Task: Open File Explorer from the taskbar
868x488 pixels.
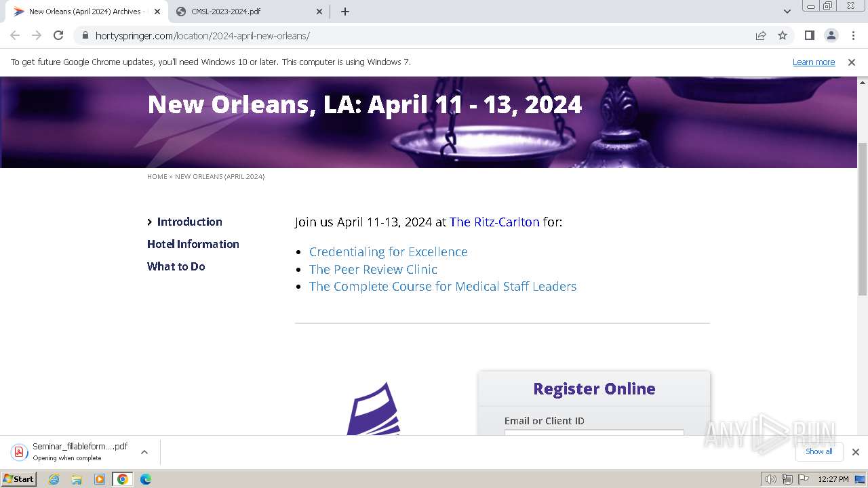Action: tap(77, 479)
